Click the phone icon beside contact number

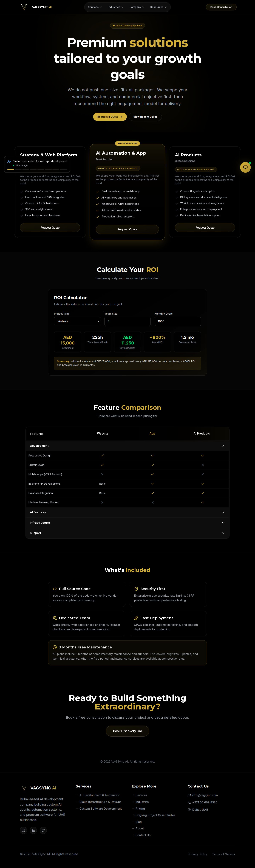(189, 802)
